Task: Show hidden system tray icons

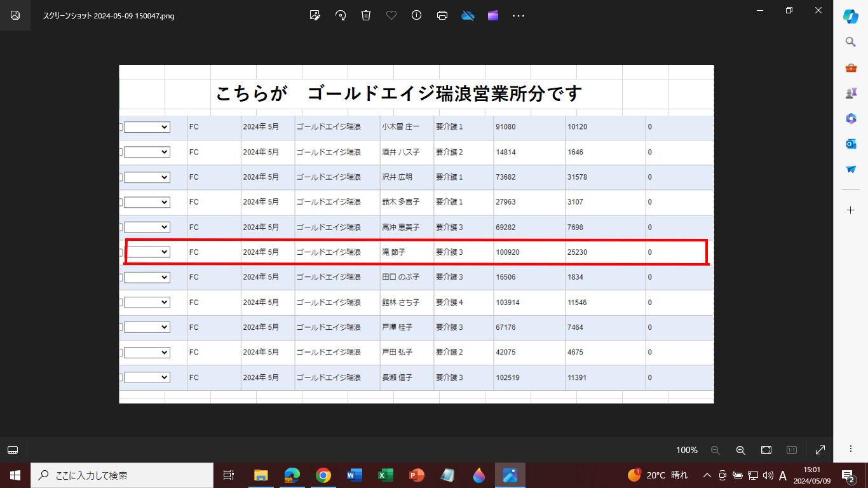Action: pos(707,475)
